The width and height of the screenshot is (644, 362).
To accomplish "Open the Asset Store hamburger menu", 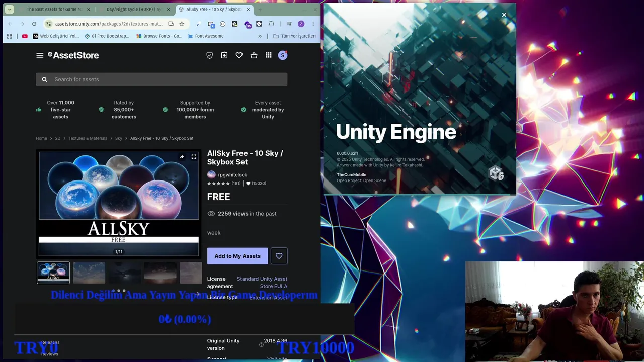I will tap(40, 55).
